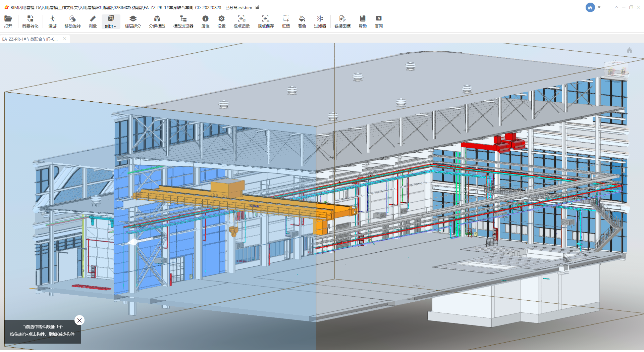644x352 pixels.
Task: Open the 模型浏览器 model browser
Action: tap(183, 21)
